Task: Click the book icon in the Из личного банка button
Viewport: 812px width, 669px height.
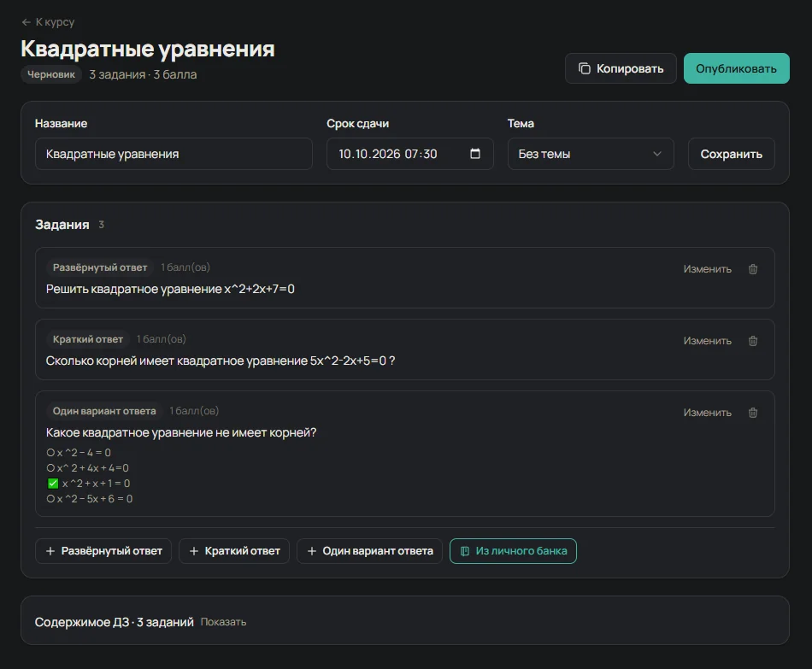Action: coord(465,551)
